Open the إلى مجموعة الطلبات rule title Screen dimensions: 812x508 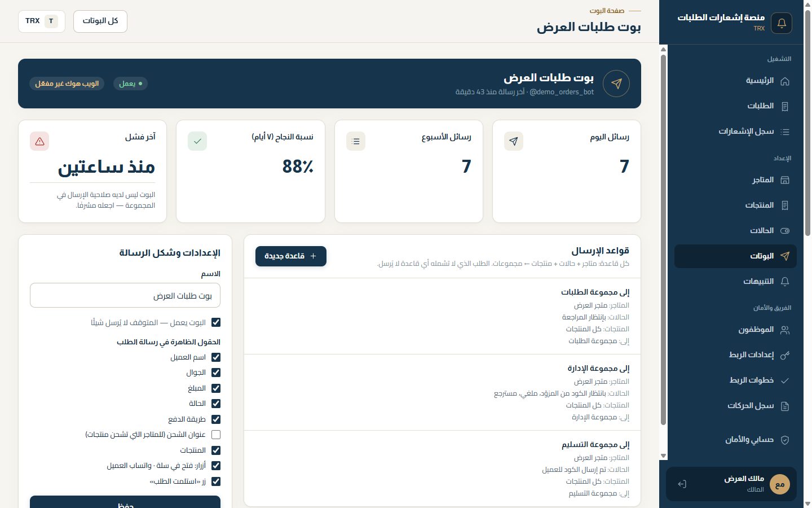[x=595, y=292]
